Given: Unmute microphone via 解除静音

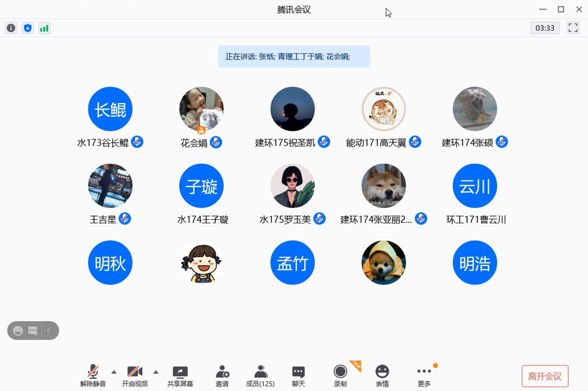Looking at the screenshot, I should 93,376.
